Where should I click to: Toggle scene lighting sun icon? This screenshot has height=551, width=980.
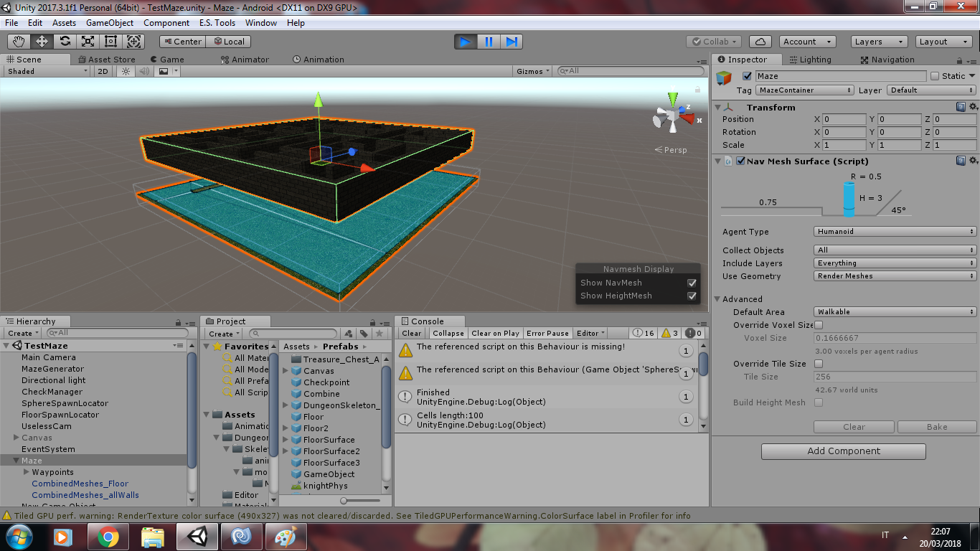point(126,71)
